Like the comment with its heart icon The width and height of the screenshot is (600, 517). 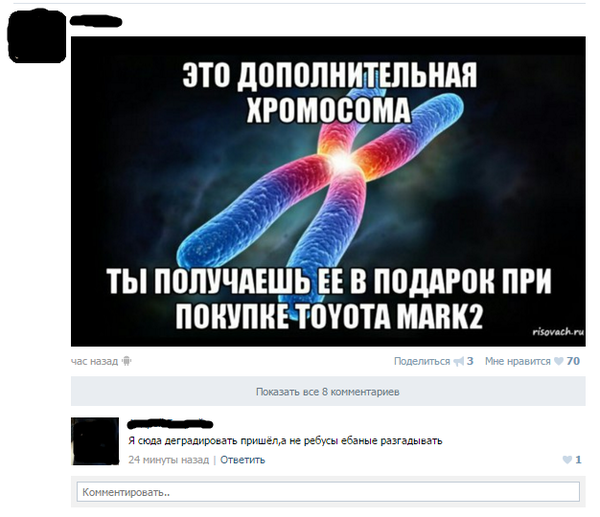click(567, 460)
